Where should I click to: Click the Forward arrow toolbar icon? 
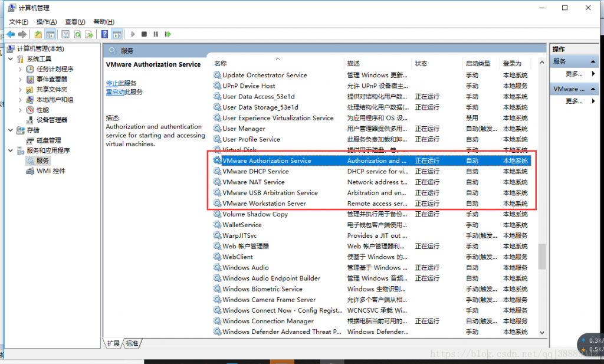(22, 34)
